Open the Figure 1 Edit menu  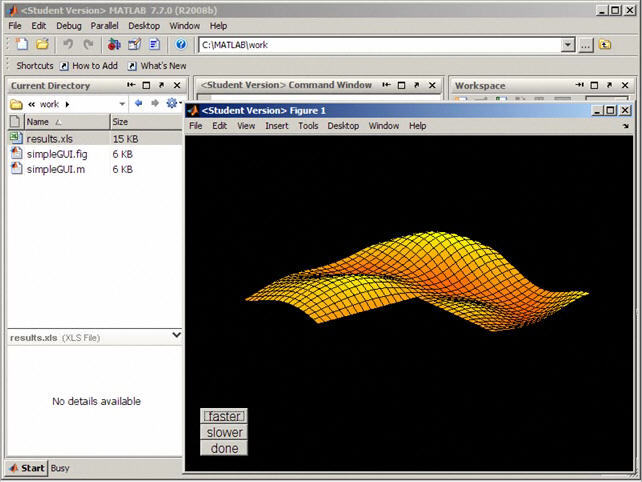click(x=219, y=126)
